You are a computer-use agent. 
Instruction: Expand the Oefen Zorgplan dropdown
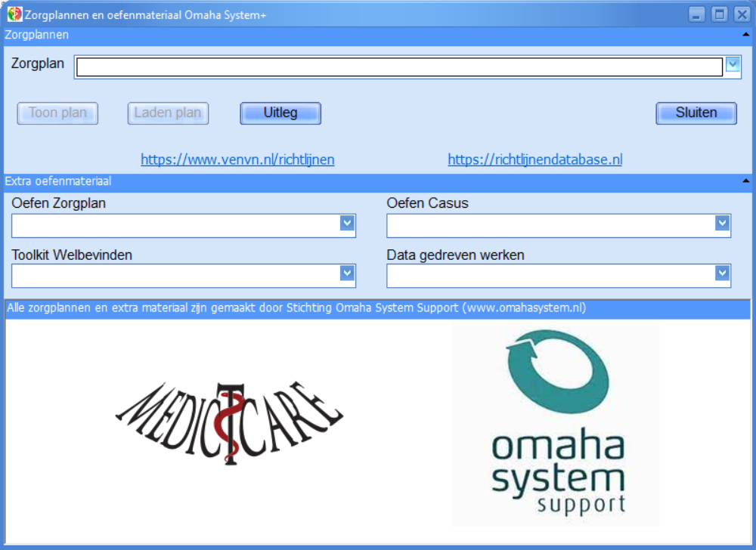tap(347, 224)
